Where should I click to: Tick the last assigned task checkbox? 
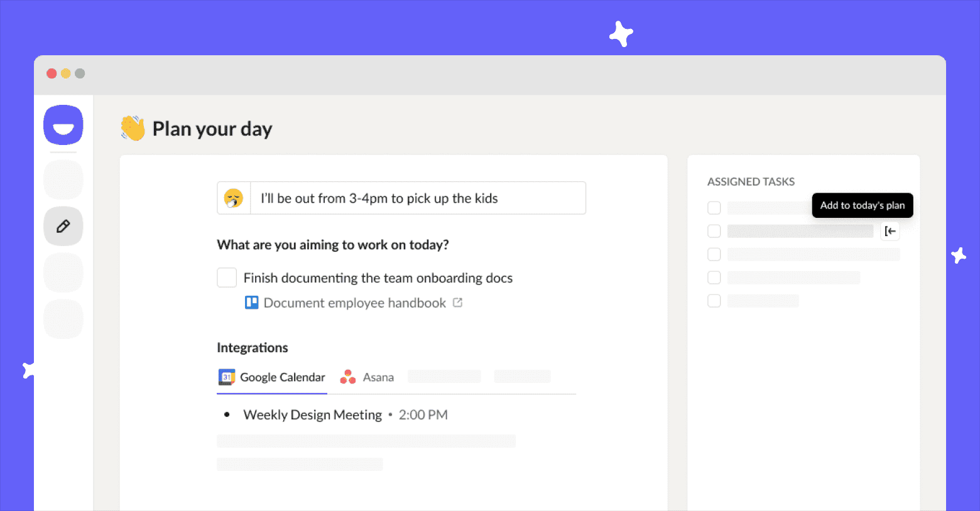coord(714,301)
